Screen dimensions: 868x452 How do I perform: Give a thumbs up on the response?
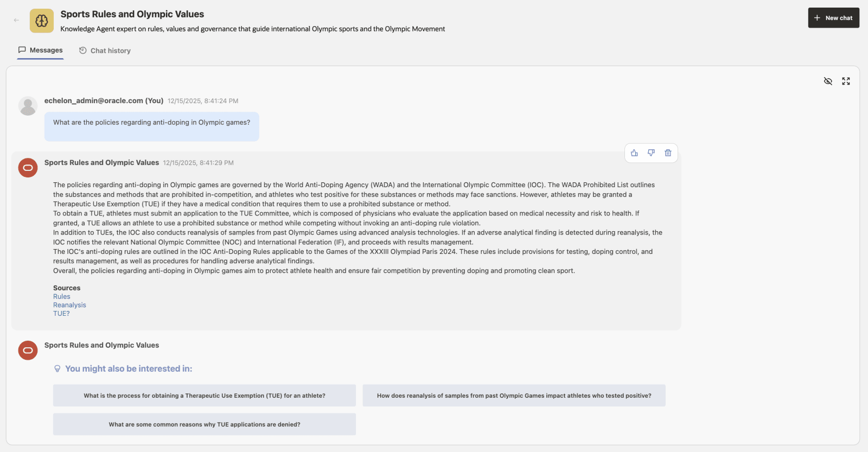(634, 152)
